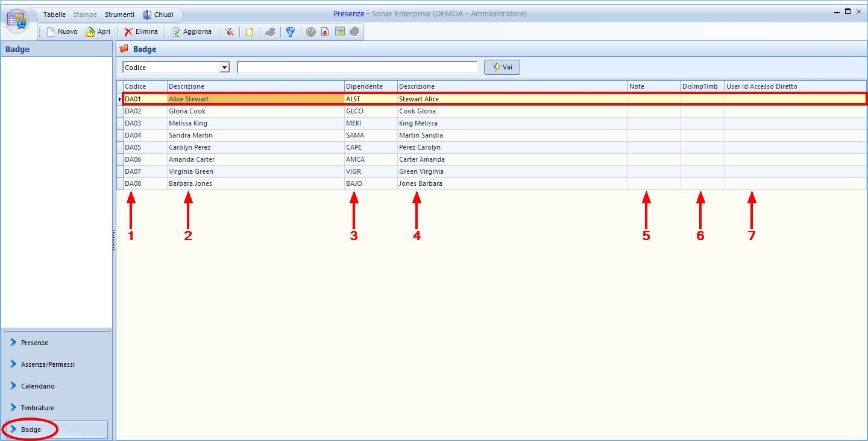Click the red arrow export icon
This screenshot has height=441, width=868.
click(325, 32)
